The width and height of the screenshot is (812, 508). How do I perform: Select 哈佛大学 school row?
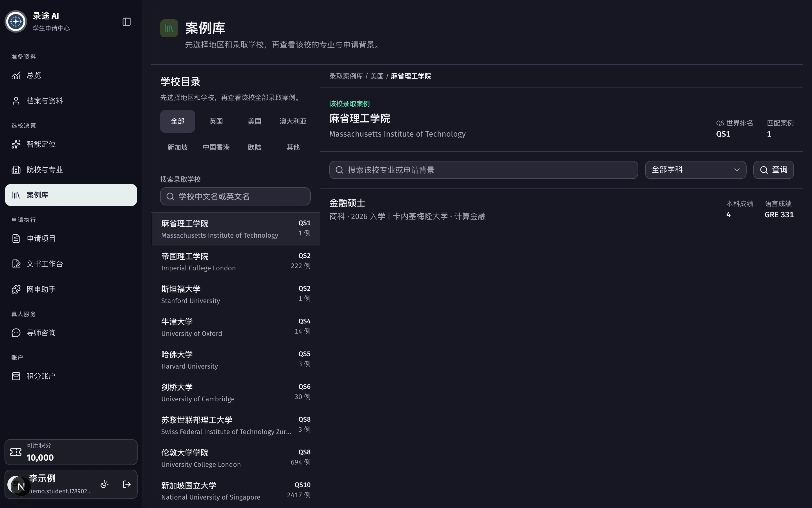pyautogui.click(x=235, y=360)
